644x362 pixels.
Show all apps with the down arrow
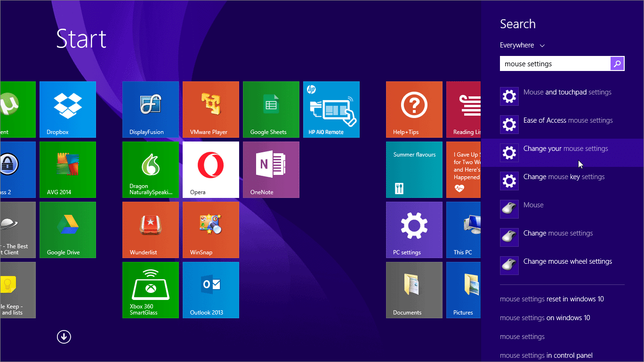[64, 337]
